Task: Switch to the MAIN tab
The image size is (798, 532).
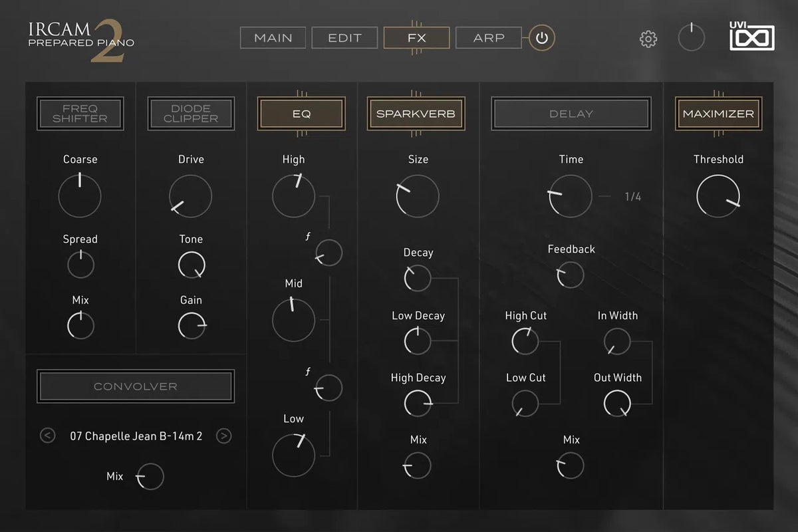Action: (273, 38)
